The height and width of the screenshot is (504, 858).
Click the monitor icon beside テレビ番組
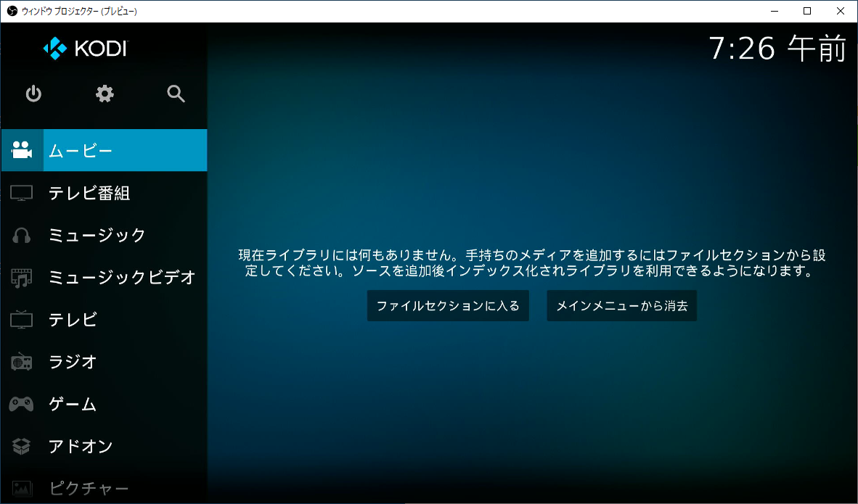click(23, 192)
